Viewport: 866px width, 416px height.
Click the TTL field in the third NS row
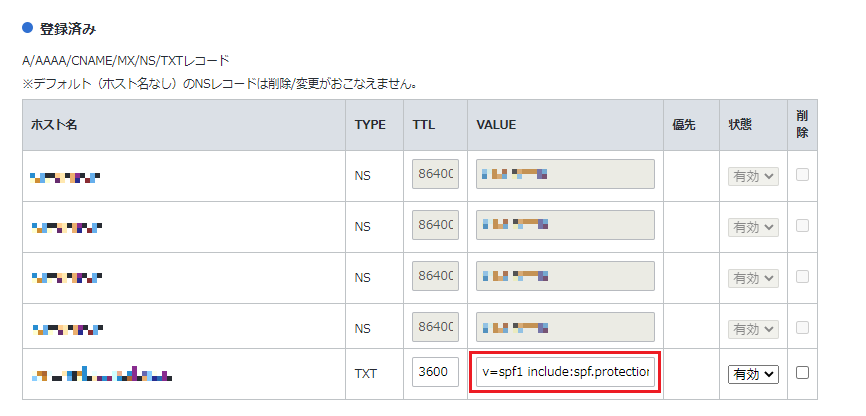(x=435, y=277)
